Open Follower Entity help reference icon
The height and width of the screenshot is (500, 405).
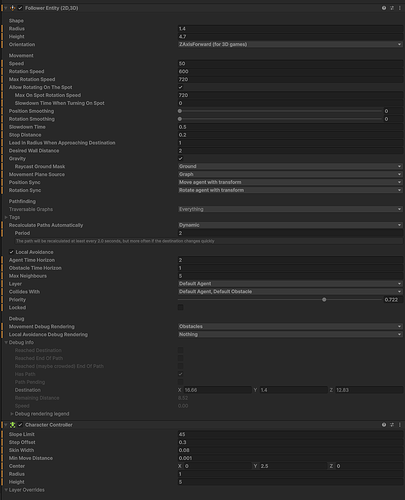coord(384,8)
